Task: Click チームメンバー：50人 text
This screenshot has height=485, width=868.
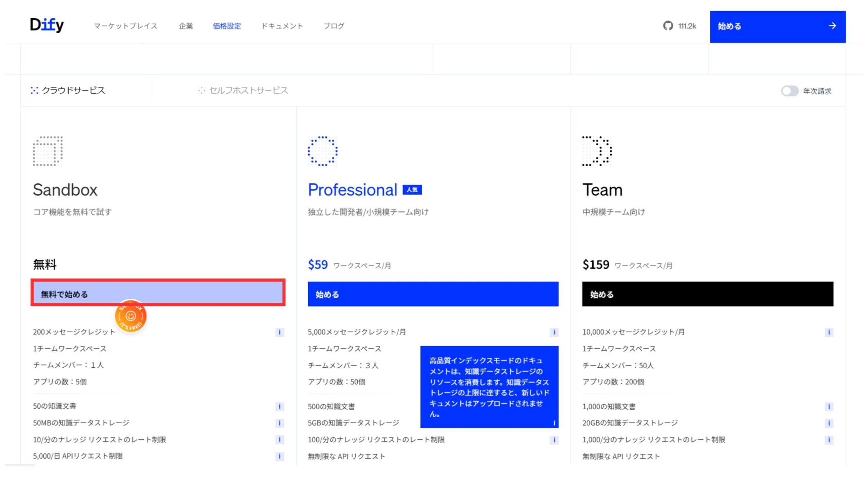Action: [618, 365]
